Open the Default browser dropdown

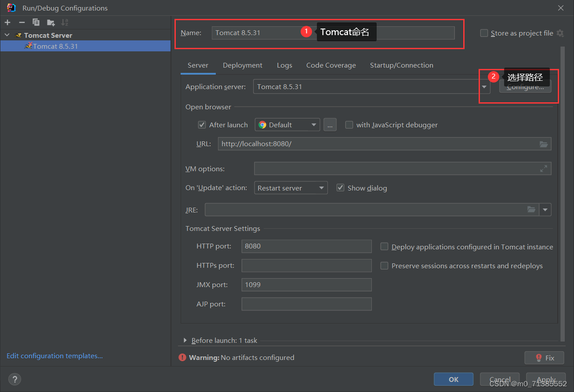coord(287,125)
